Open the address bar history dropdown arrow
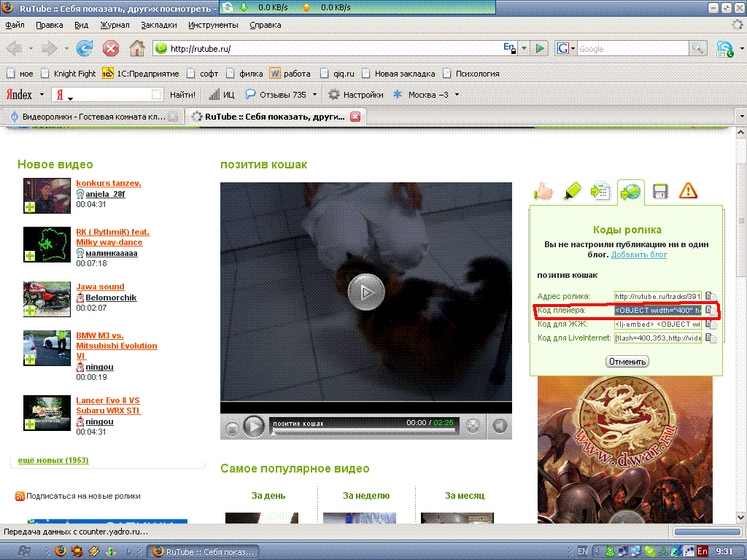This screenshot has width=747, height=560. (524, 48)
